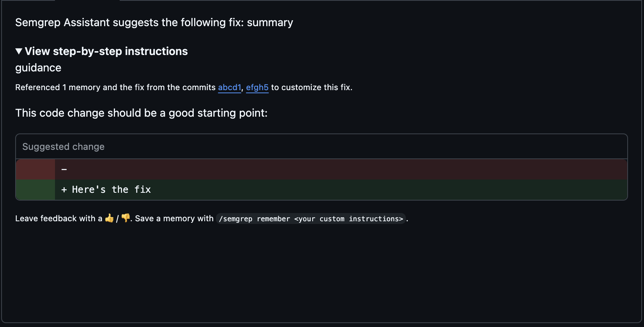Click the thumbs up feedback emoji
Viewport: 644px width, 327px height.
[110, 219]
